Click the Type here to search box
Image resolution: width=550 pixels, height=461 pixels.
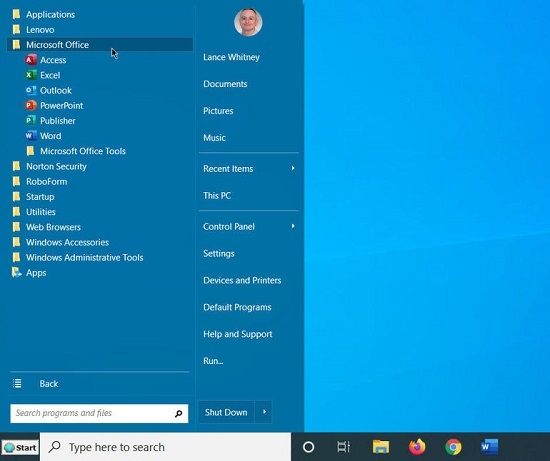tap(166, 447)
